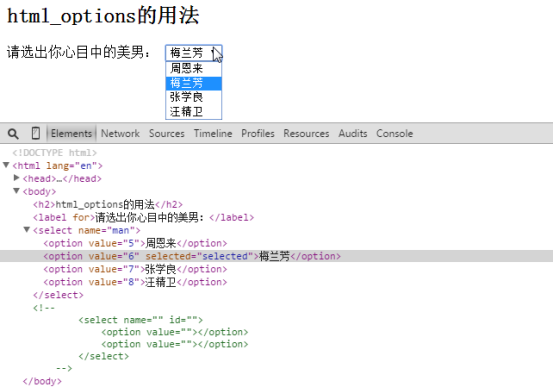
Task: Click second commented option value="" line
Action: (175, 344)
